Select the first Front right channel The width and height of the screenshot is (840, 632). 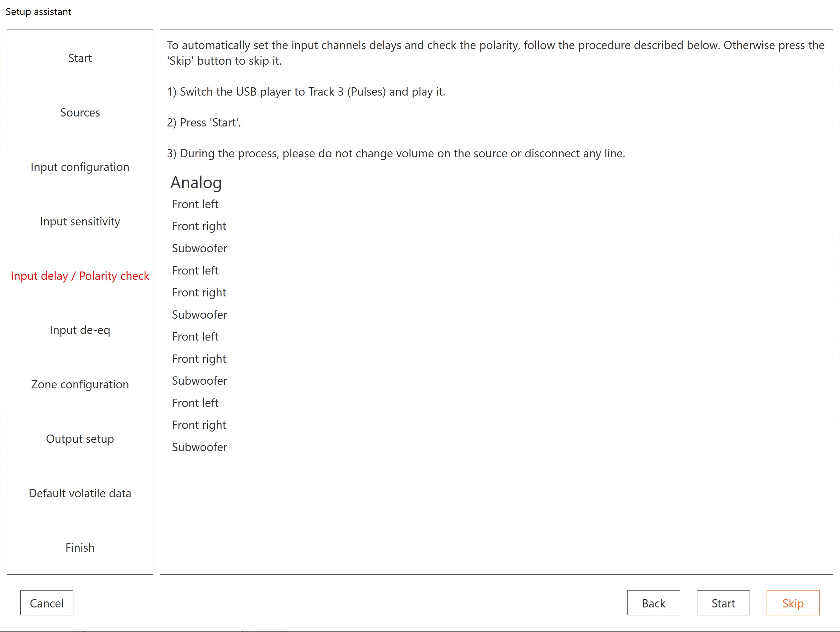point(199,226)
